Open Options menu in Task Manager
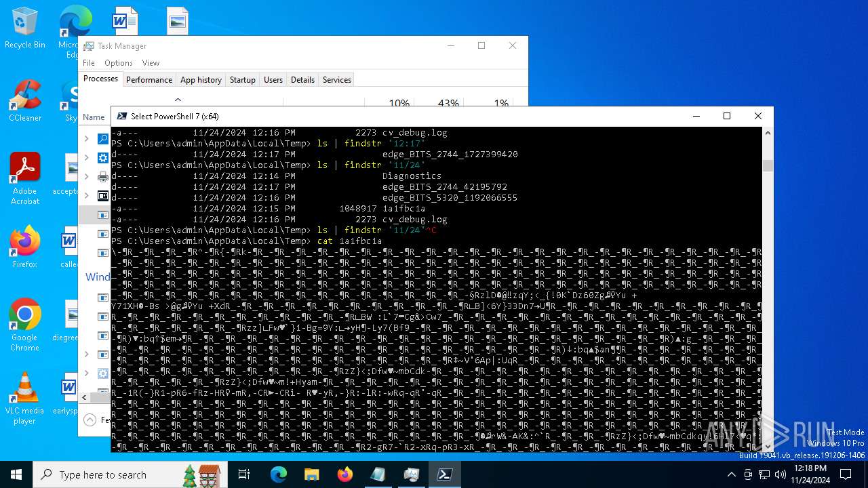868x488 pixels. (119, 63)
